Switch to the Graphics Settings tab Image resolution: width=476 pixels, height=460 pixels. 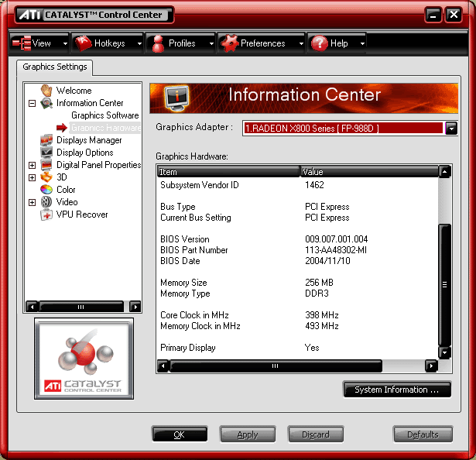55,67
